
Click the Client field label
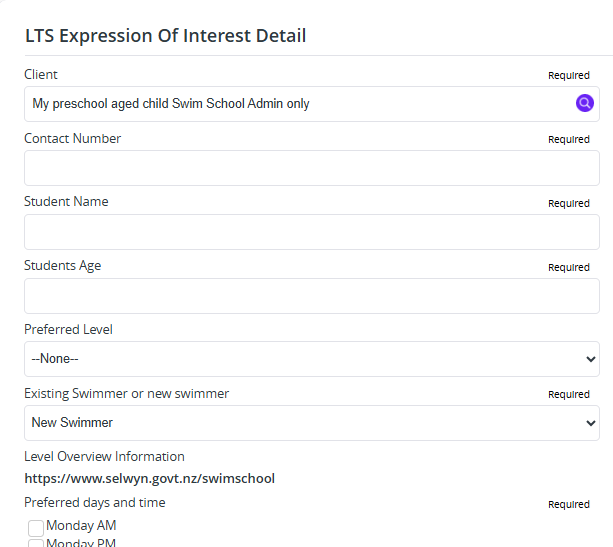tap(41, 74)
